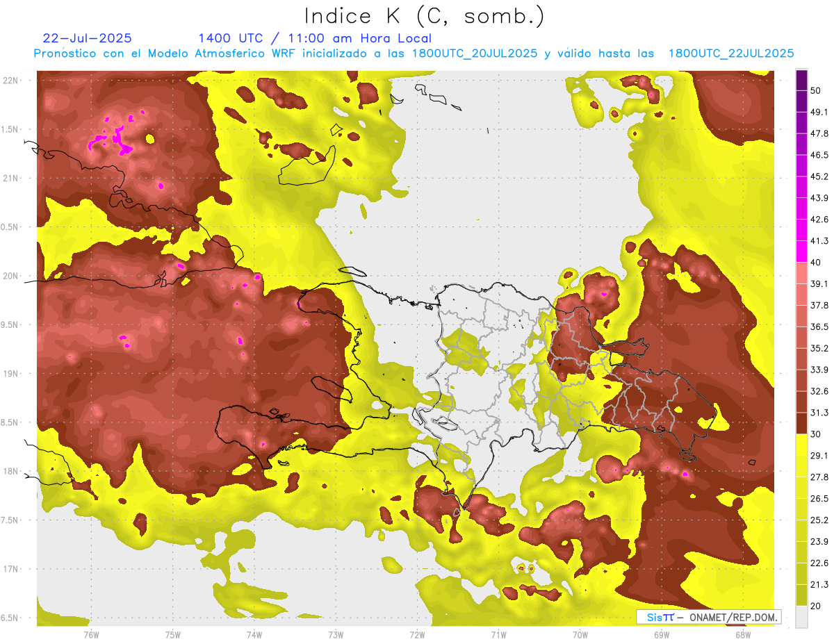Click the colorbar value '31.3'

819,413
